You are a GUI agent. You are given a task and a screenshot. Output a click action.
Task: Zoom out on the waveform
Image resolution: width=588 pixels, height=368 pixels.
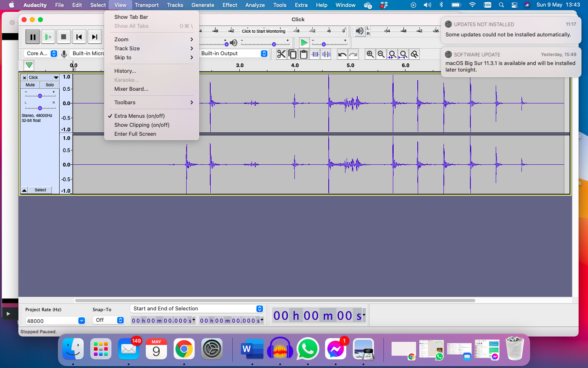pos(381,54)
